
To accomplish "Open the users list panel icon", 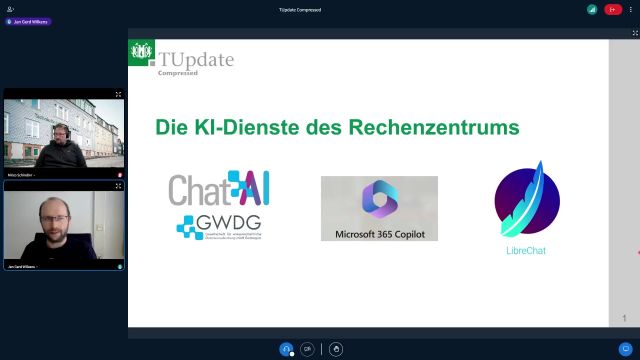I will 10,9.
